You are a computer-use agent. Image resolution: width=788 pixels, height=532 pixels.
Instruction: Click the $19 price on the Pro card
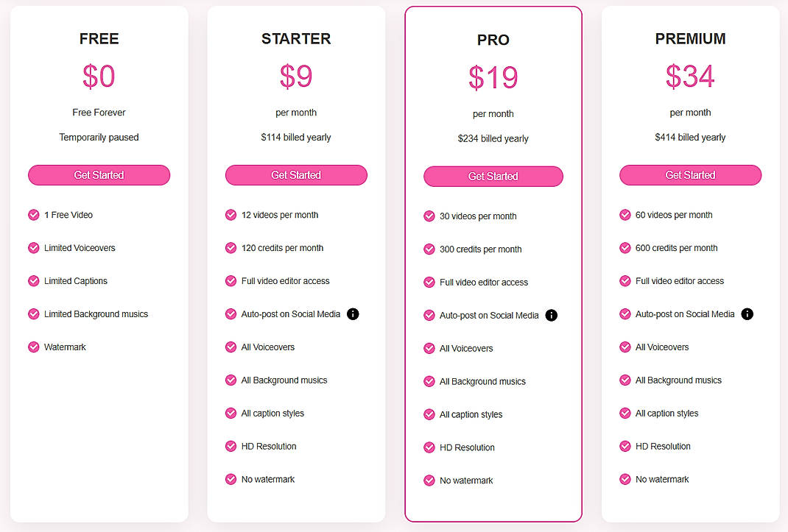[x=493, y=78]
